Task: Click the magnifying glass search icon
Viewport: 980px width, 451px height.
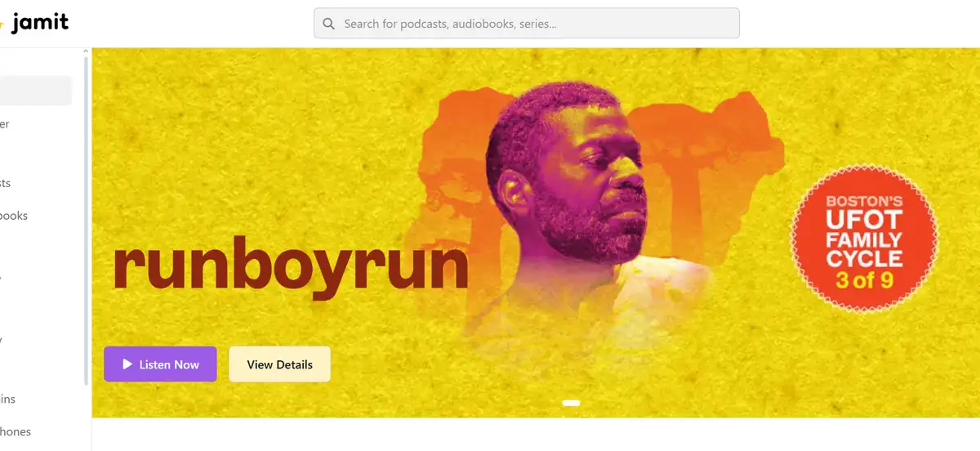Action: [x=329, y=24]
